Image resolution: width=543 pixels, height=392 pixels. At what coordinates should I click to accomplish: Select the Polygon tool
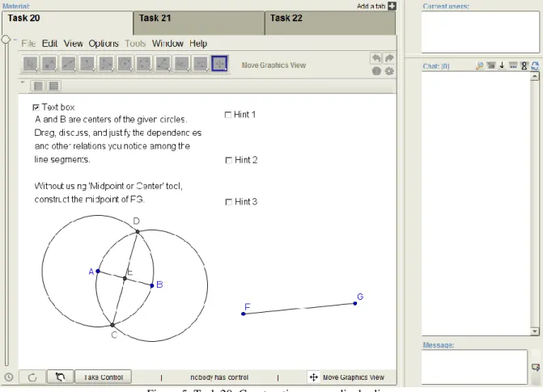coord(106,64)
